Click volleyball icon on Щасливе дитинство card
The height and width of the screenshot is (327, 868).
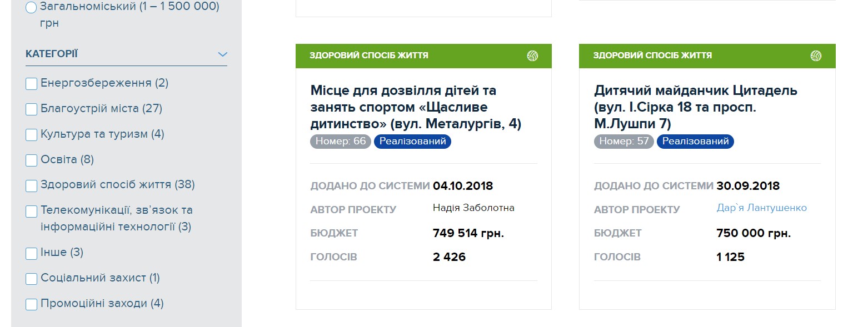[532, 56]
